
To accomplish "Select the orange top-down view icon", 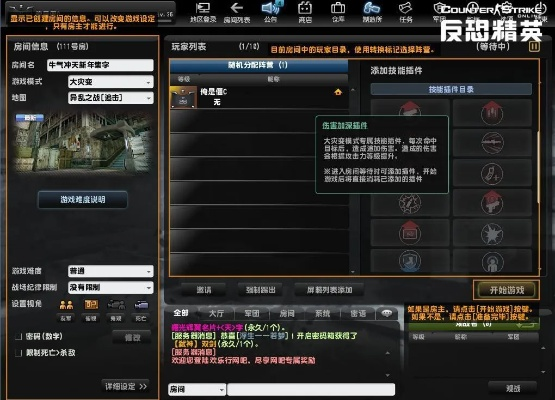I will pos(91,304).
